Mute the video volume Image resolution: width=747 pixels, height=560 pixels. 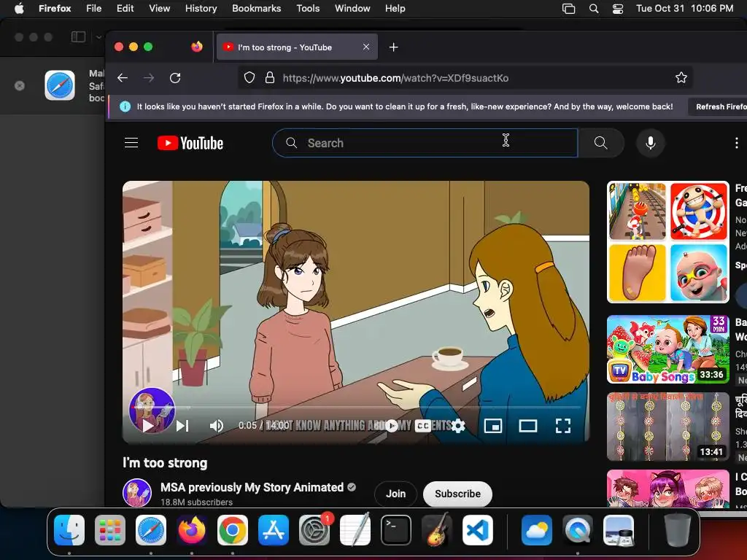coord(216,425)
